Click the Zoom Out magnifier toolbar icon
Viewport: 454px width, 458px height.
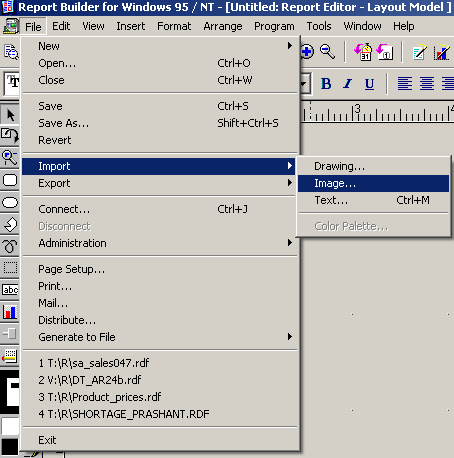pos(327,52)
